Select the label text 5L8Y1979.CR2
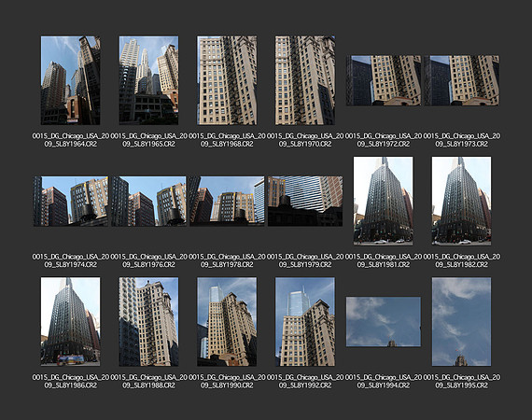Viewport: 532px width, 420px height. (305, 260)
